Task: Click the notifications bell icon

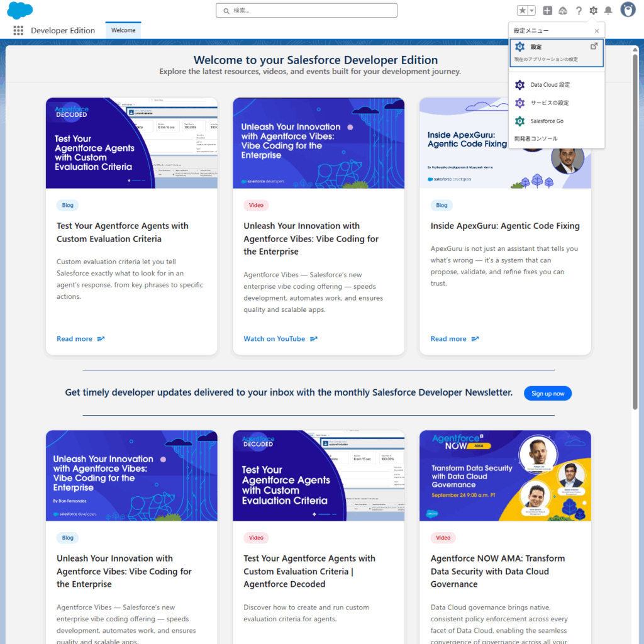Action: point(608,11)
